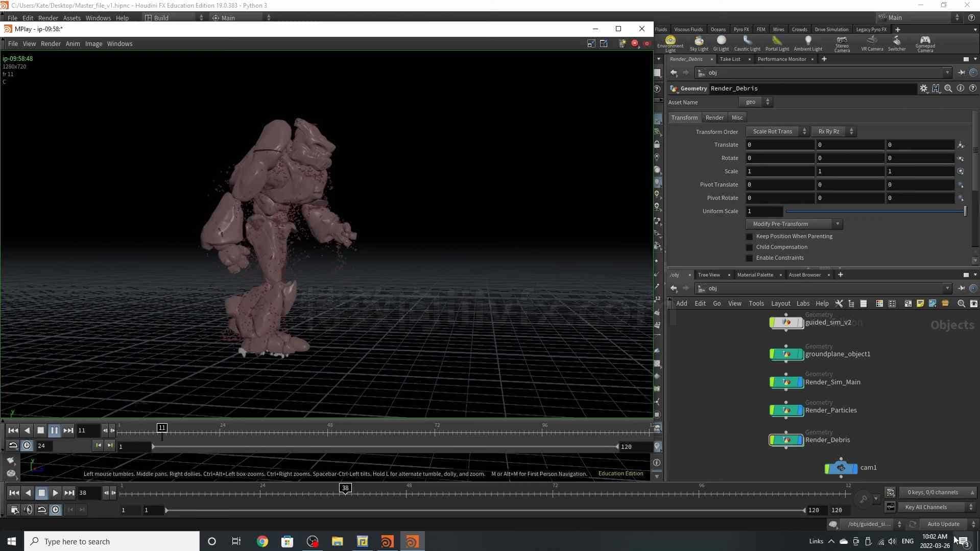Pause playback in the MPlay window
Image resolution: width=980 pixels, height=551 pixels.
54,431
